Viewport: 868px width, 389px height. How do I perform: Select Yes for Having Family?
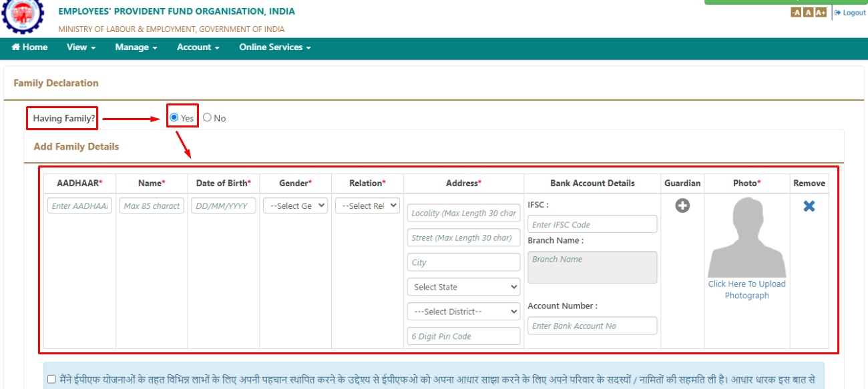[x=174, y=117]
